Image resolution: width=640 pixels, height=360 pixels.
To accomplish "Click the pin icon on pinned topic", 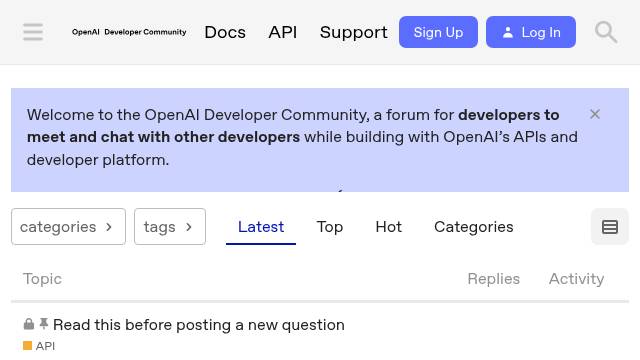I will pos(44,324).
